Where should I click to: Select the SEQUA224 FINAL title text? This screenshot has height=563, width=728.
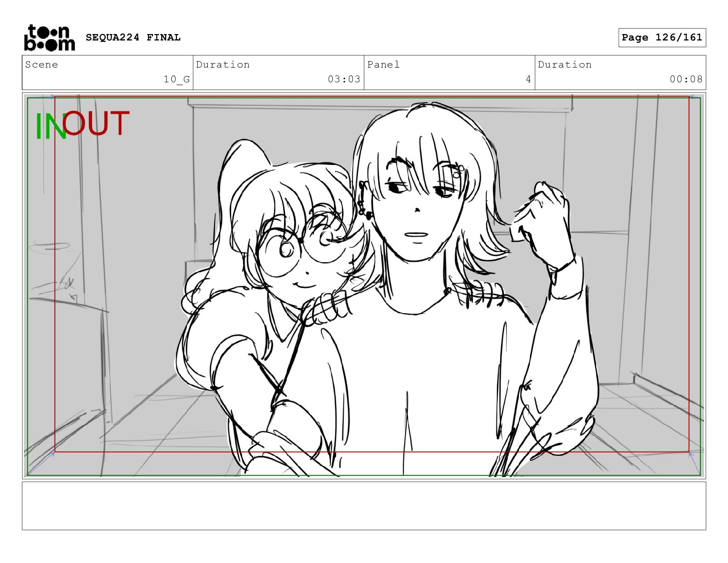point(133,38)
